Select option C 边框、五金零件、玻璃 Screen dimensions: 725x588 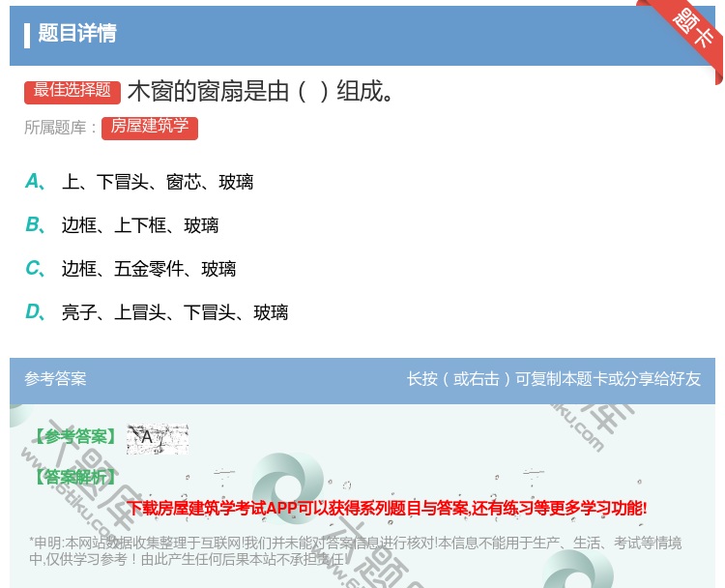click(130, 269)
